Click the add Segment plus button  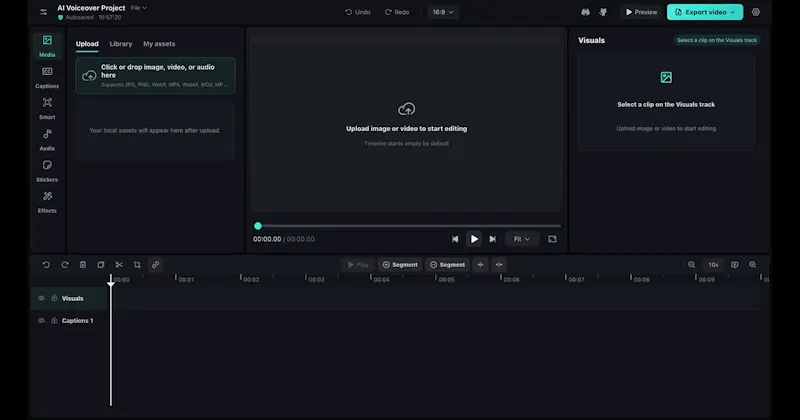400,264
